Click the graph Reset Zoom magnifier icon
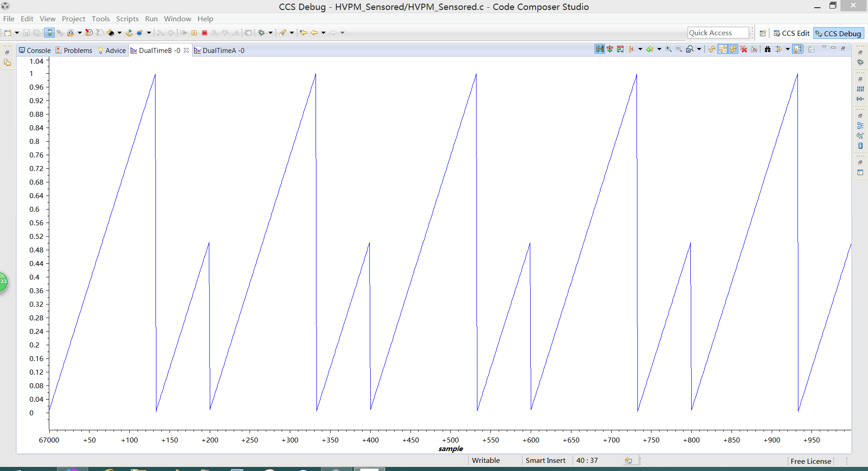Viewport: 868px width, 471px height. pyautogui.click(x=690, y=49)
